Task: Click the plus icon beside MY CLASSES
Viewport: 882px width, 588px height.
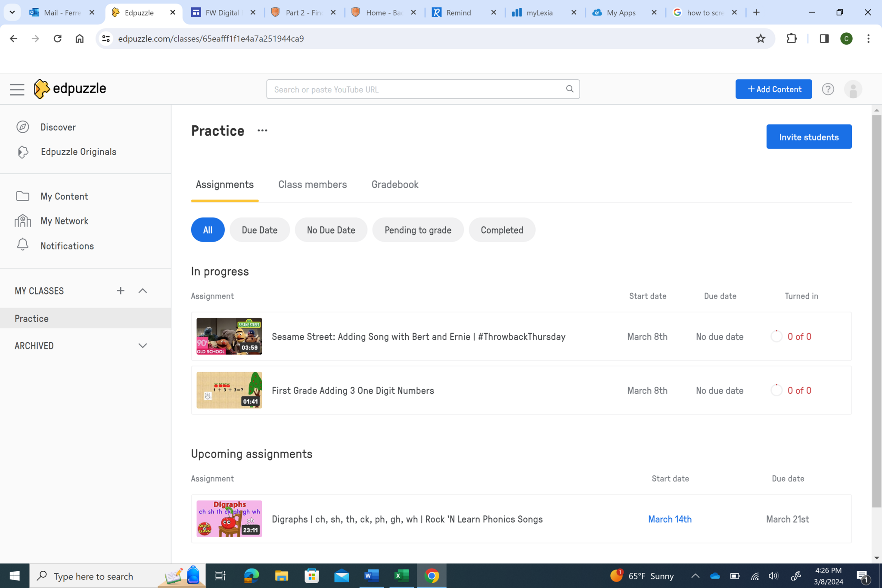Action: [120, 291]
